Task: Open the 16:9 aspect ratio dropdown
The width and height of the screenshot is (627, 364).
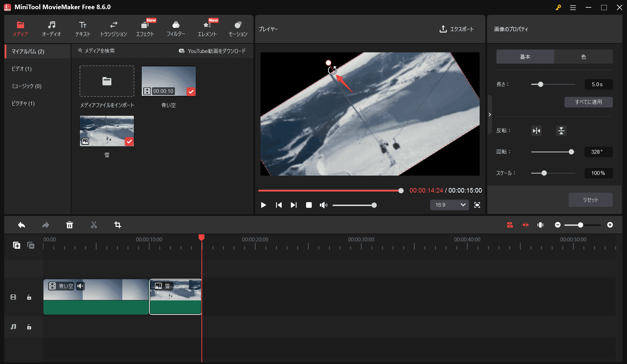Action: coord(449,205)
